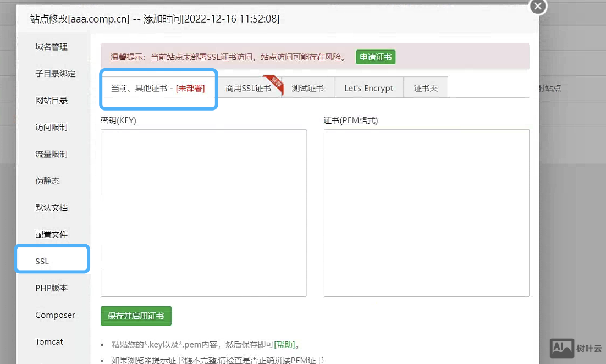The image size is (606, 364).
Task: Switch to the 商用SSL证书 tab
Action: [x=249, y=88]
